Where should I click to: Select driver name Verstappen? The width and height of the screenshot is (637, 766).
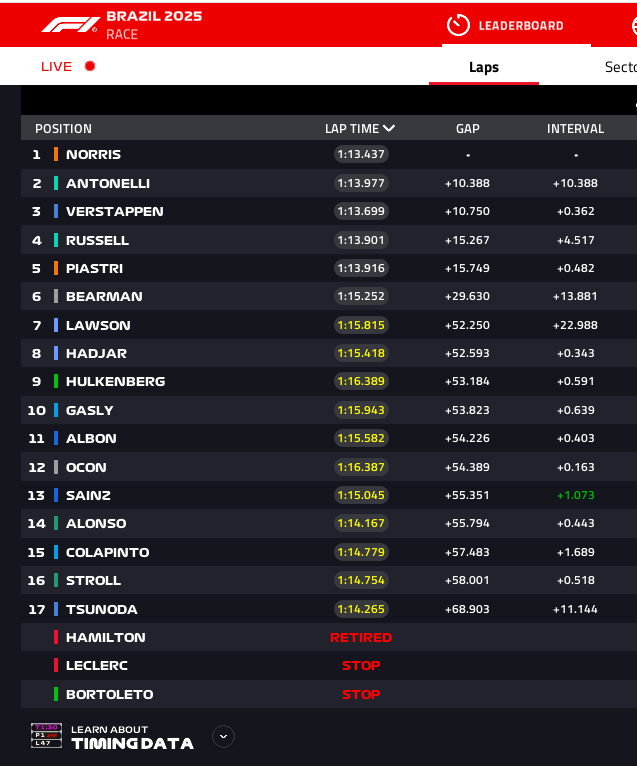[114, 211]
